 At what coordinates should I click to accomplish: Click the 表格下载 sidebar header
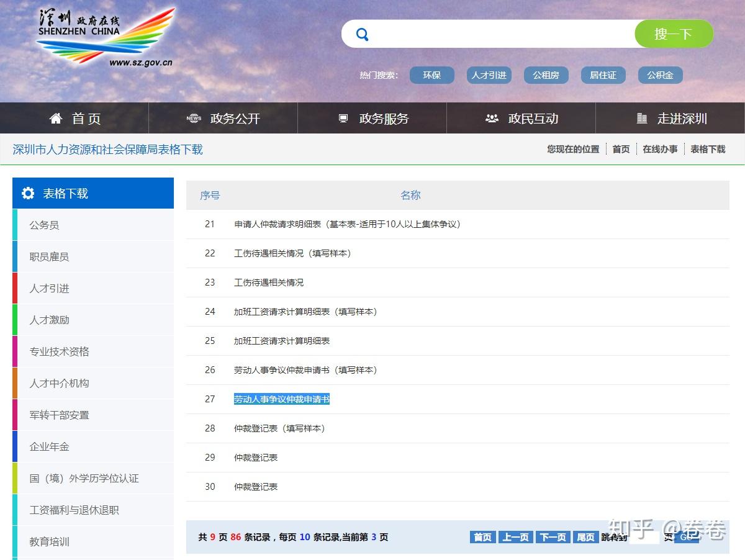tap(93, 193)
